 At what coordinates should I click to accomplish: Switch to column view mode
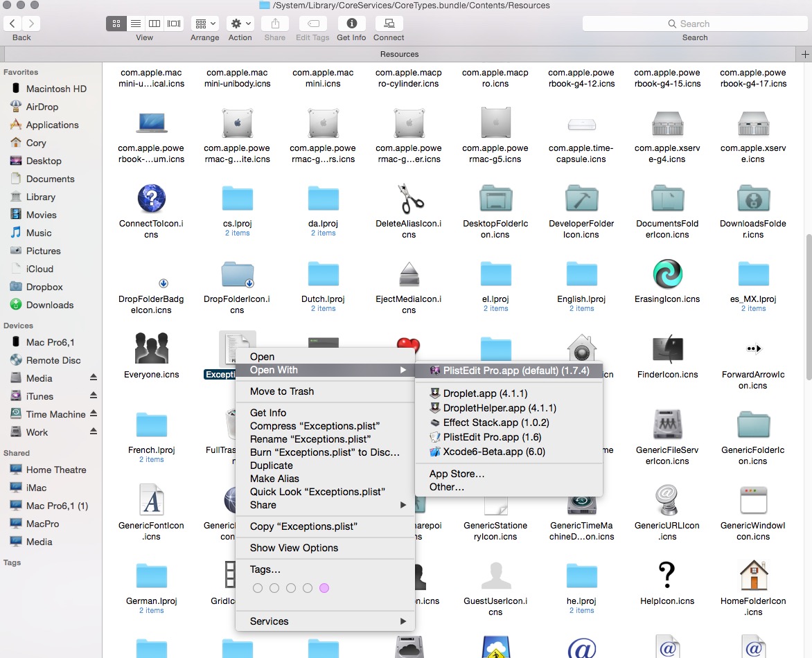coord(155,24)
